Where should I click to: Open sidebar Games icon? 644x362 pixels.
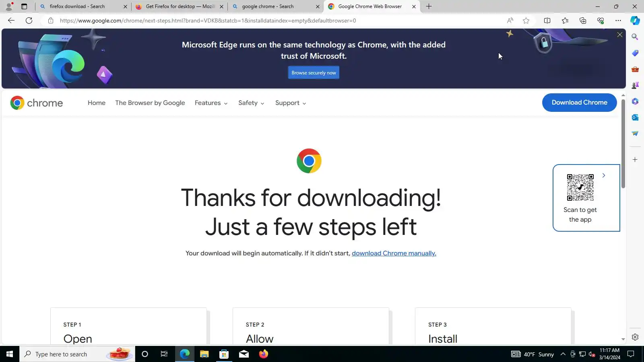[x=635, y=85]
